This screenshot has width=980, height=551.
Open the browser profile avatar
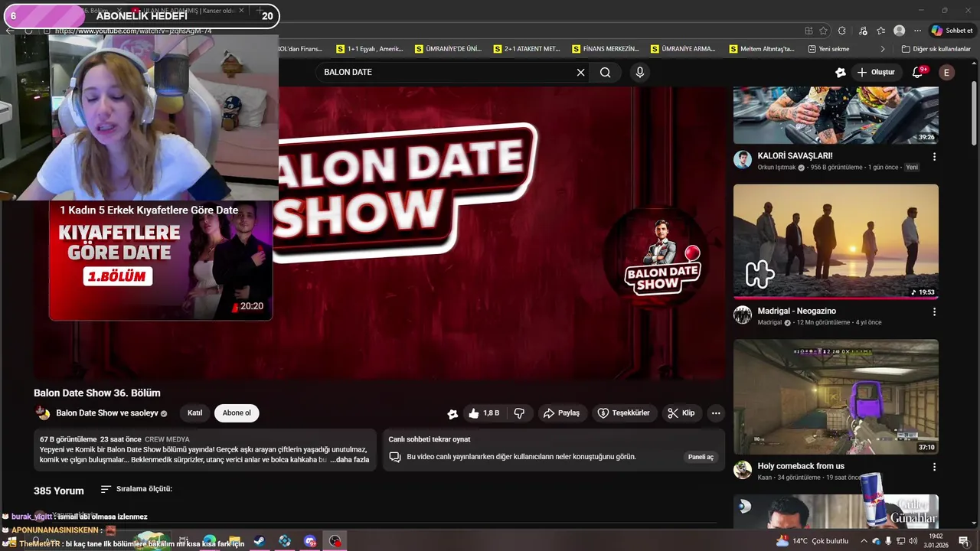[x=899, y=31]
